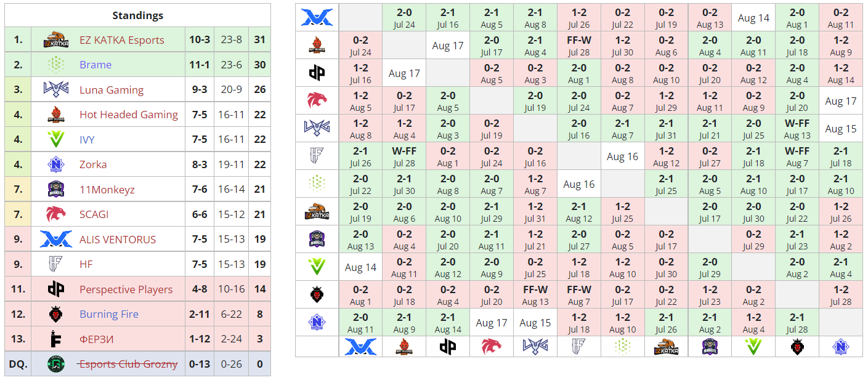Image resolution: width=868 pixels, height=380 pixels.
Task: Open the Brame team page link
Action: tap(95, 65)
